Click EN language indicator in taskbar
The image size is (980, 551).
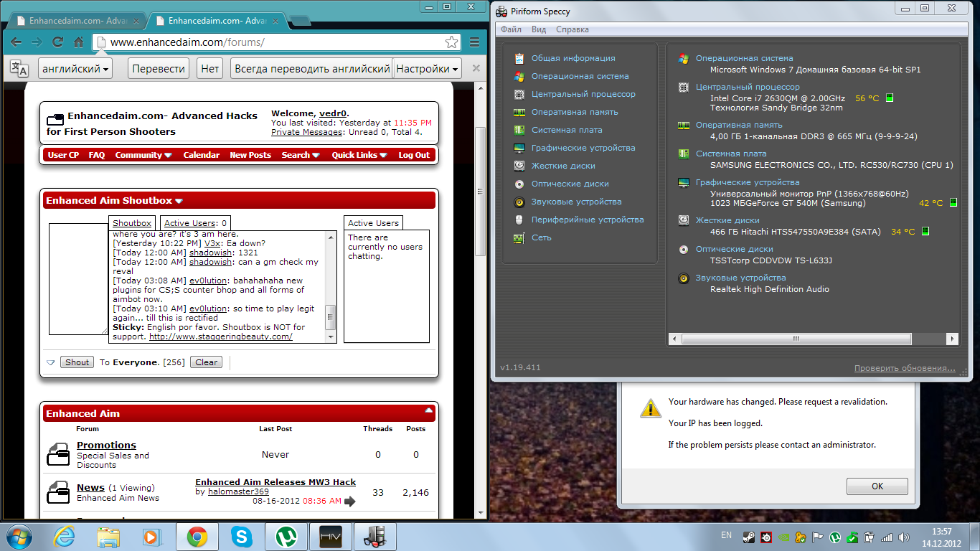coord(726,535)
